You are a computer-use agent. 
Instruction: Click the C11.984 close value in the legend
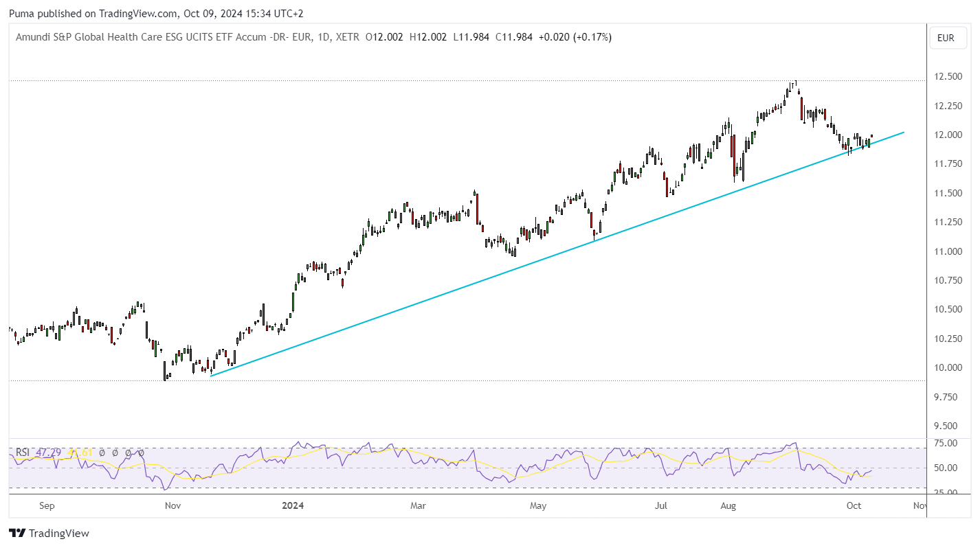point(514,37)
